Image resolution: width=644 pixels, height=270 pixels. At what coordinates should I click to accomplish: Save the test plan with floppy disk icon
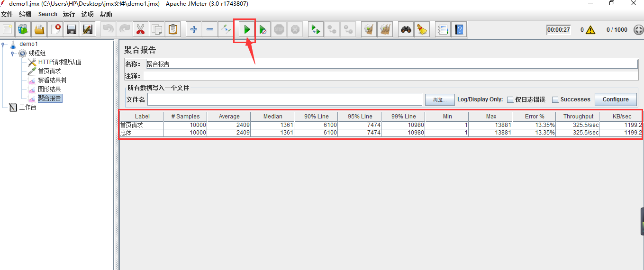[72, 29]
